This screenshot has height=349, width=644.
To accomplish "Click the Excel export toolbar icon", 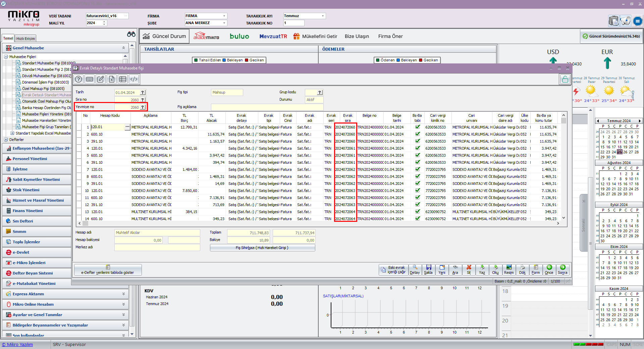I will (112, 79).
